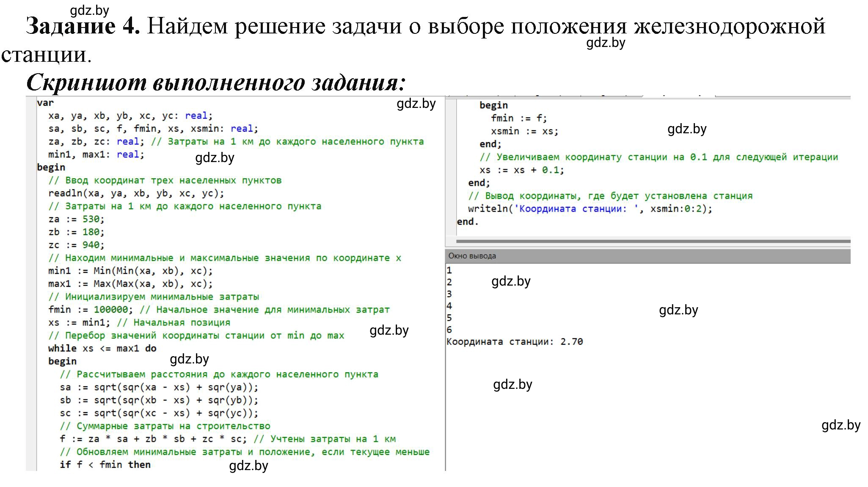Click the 'if f < fmin then' line
Viewport: 868px width, 487px height.
[105, 465]
